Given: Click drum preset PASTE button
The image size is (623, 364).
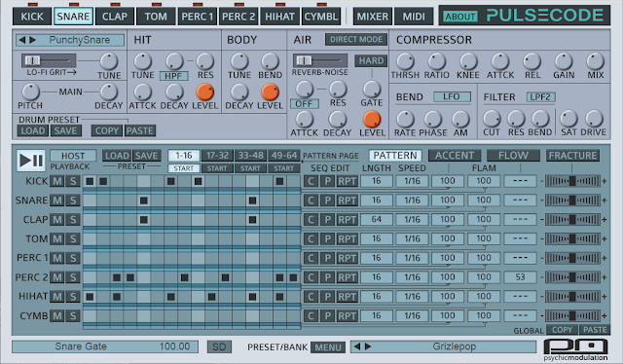Looking at the screenshot, I should (140, 130).
